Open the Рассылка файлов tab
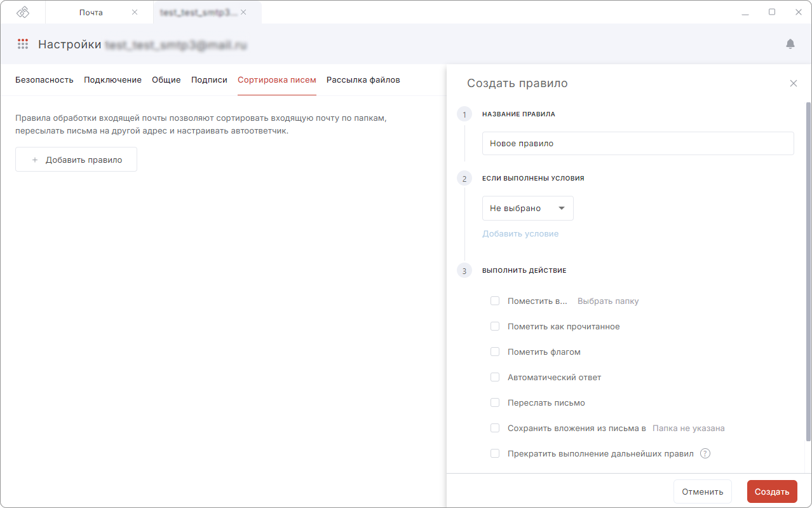The image size is (812, 508). coord(363,80)
